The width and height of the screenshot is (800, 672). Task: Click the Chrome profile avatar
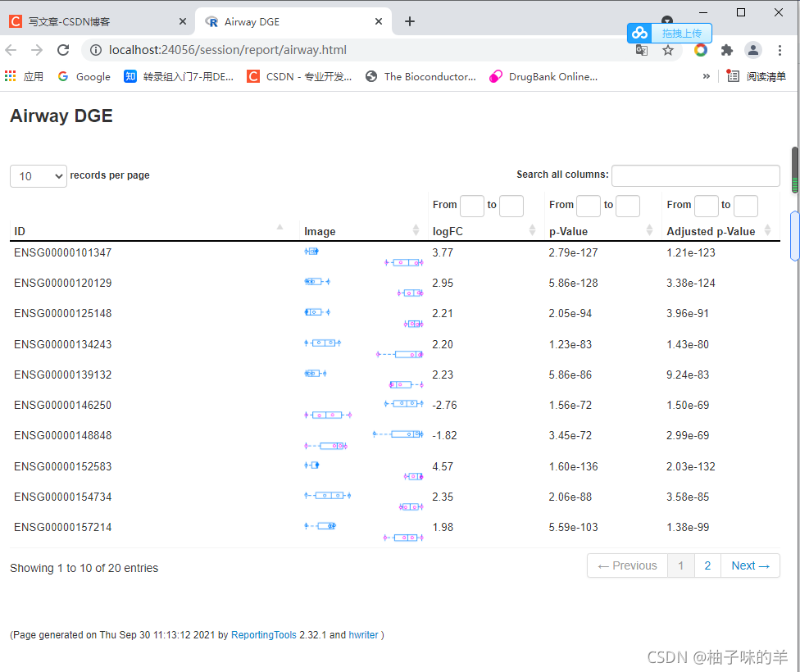tap(753, 49)
